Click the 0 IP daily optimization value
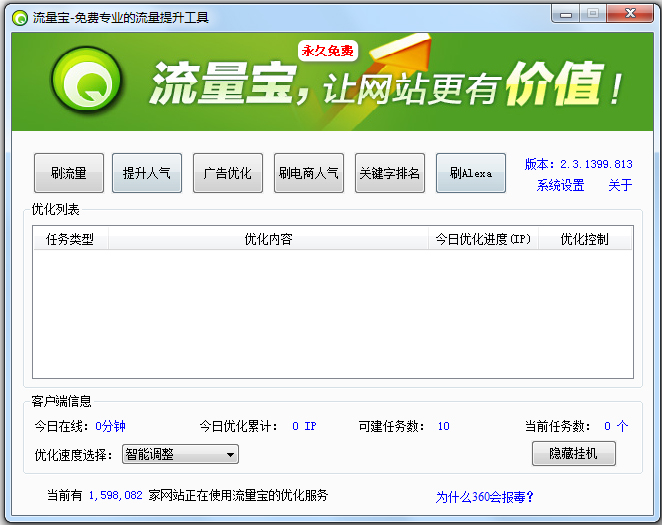Viewport: 662px width, 525px height. pyautogui.click(x=304, y=426)
